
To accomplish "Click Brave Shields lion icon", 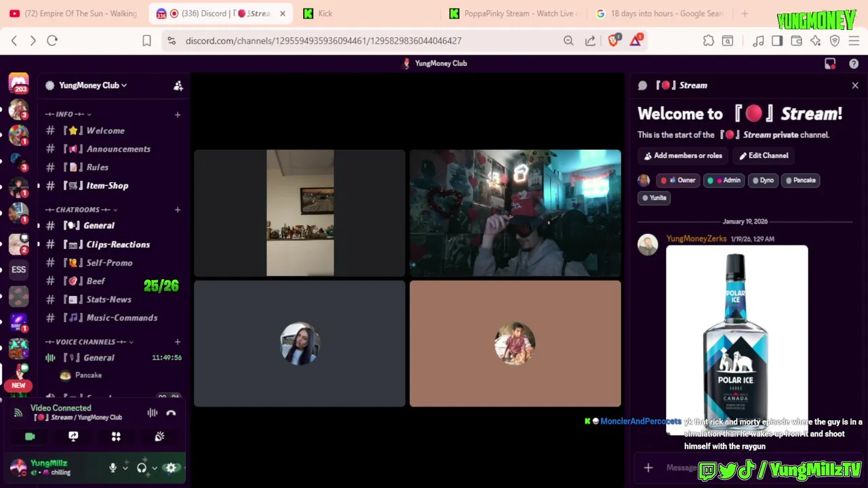I will coord(614,41).
